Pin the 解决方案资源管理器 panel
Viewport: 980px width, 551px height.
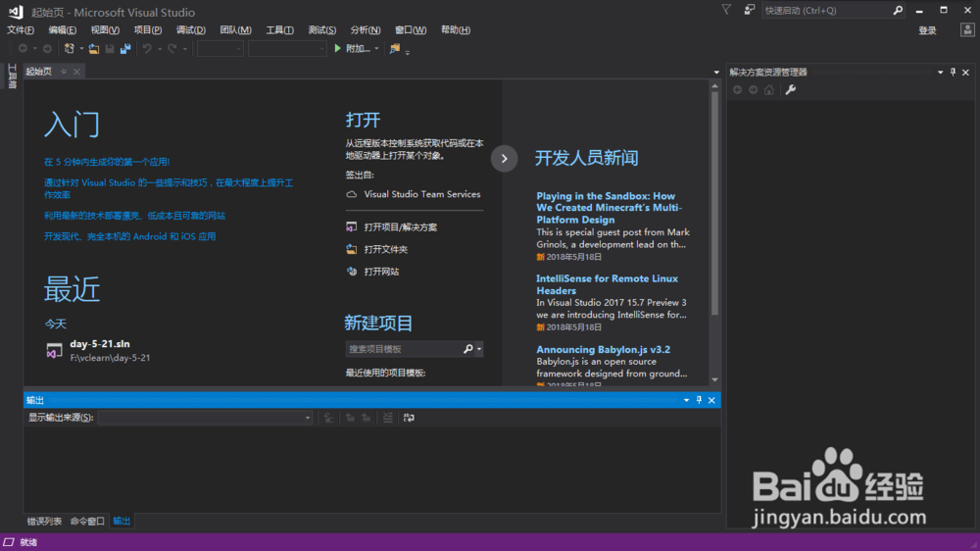pos(954,73)
